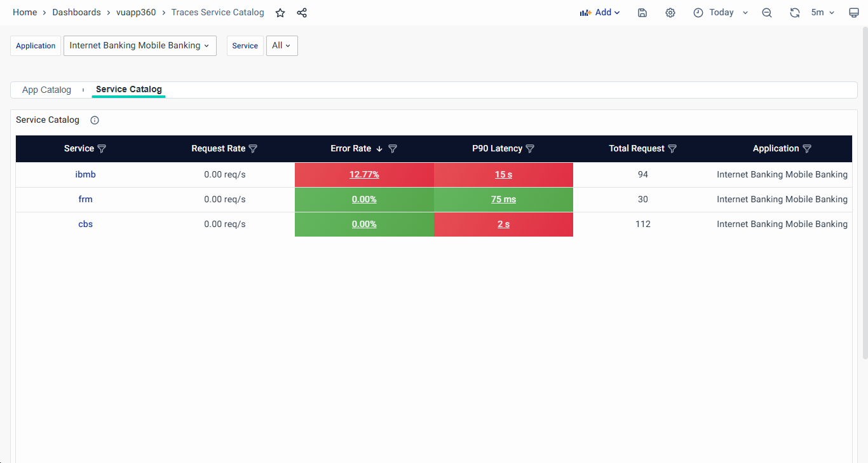Filter the P90 Latency column

530,149
